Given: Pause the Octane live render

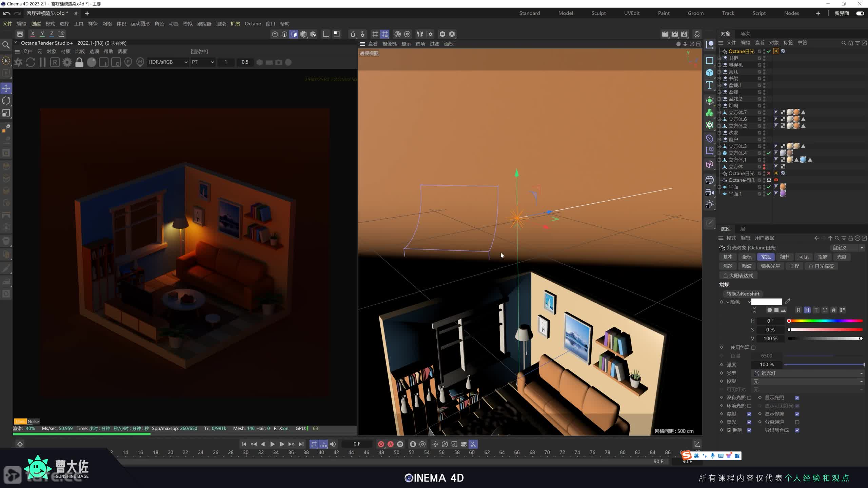Looking at the screenshot, I should pos(43,62).
